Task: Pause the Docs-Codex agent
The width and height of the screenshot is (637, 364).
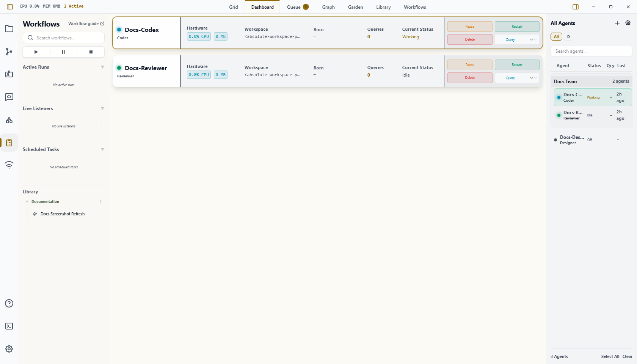Action: (470, 27)
